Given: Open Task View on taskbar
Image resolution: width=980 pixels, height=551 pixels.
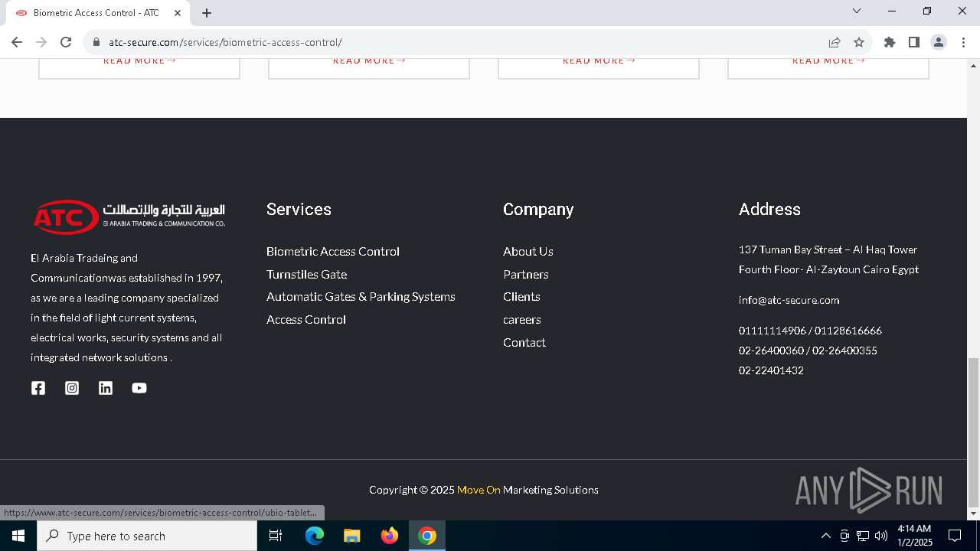Looking at the screenshot, I should point(276,536).
